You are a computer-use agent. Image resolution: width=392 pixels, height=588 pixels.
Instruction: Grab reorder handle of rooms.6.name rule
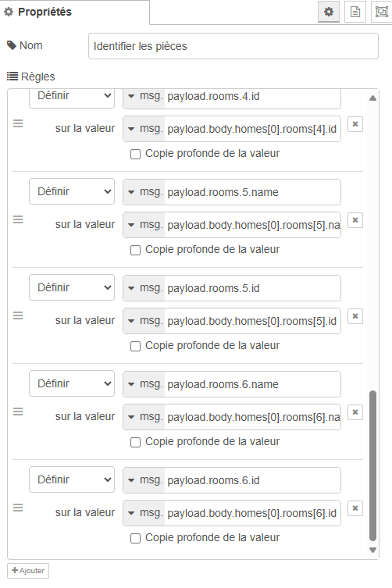point(18,412)
